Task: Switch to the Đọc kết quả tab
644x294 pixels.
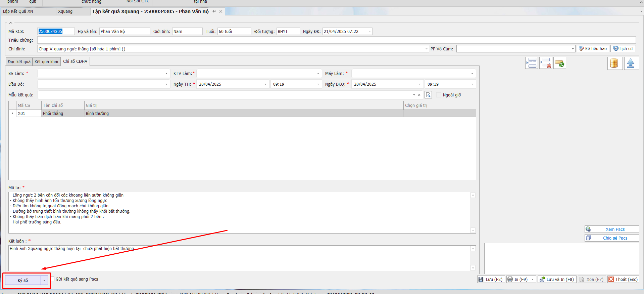Action: (19, 62)
